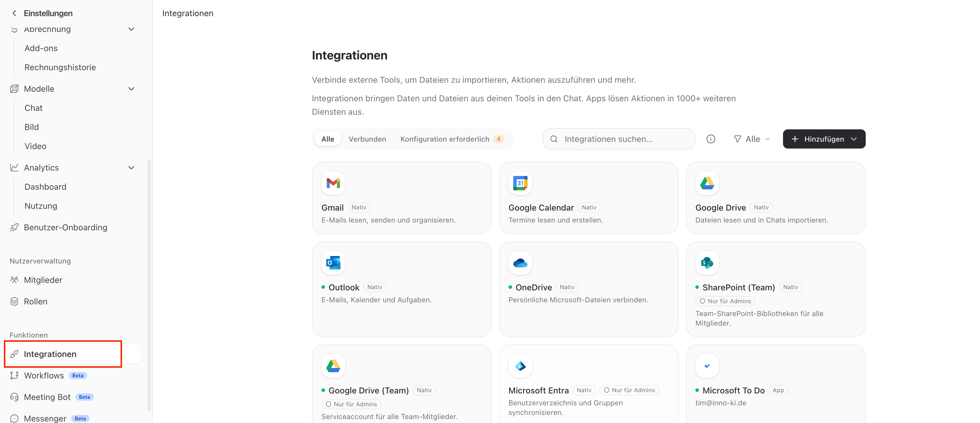
Task: Open the Bild models page
Action: [x=32, y=127]
